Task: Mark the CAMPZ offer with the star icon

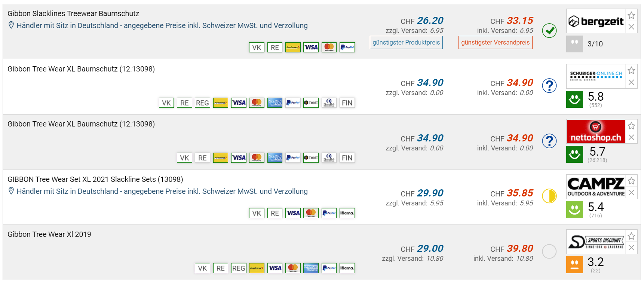Action: (631, 181)
